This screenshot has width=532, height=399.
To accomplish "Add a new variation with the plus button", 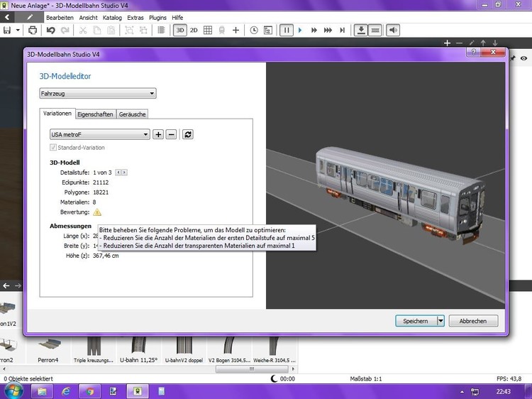I will click(x=158, y=134).
